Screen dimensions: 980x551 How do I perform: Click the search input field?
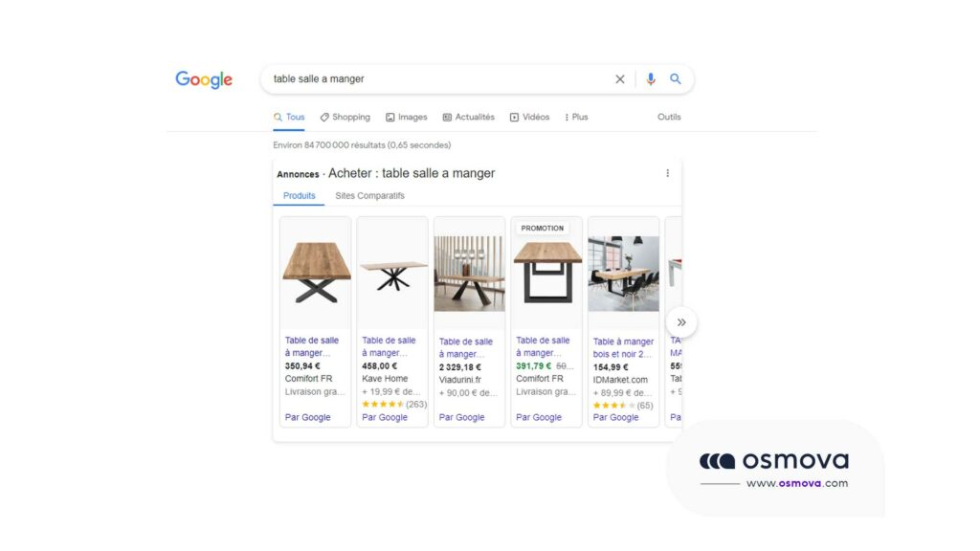431,79
